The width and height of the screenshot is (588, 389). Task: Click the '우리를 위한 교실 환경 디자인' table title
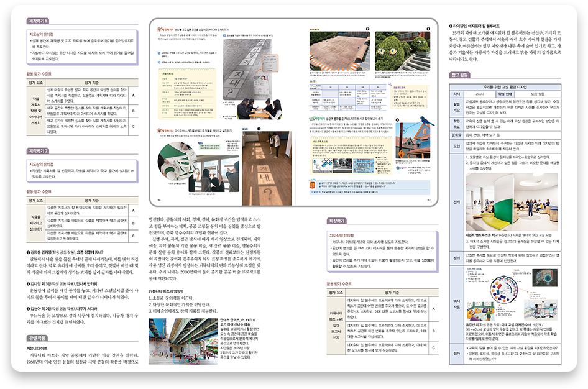pyautogui.click(x=505, y=87)
